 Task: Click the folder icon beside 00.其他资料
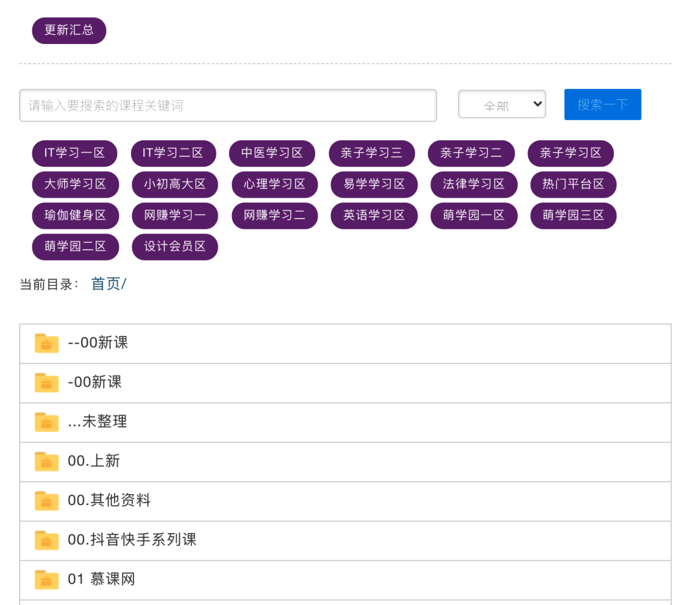click(45, 501)
